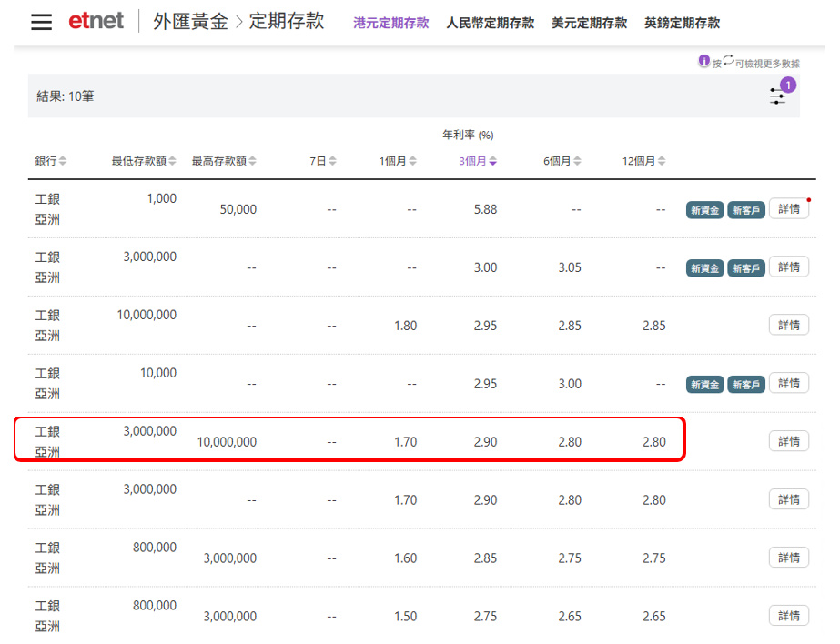Click 新資金 tag in the 3.05 row
The height and width of the screenshot is (644, 840).
point(704,268)
